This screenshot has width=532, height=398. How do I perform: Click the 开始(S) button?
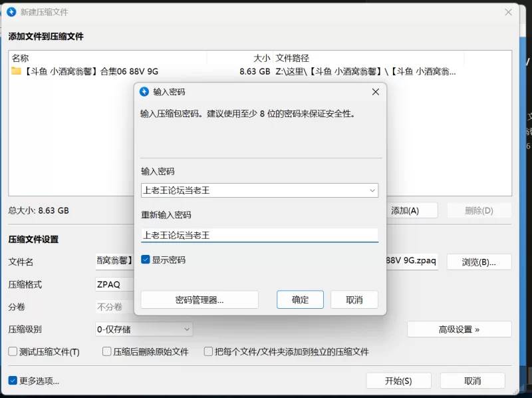click(398, 381)
